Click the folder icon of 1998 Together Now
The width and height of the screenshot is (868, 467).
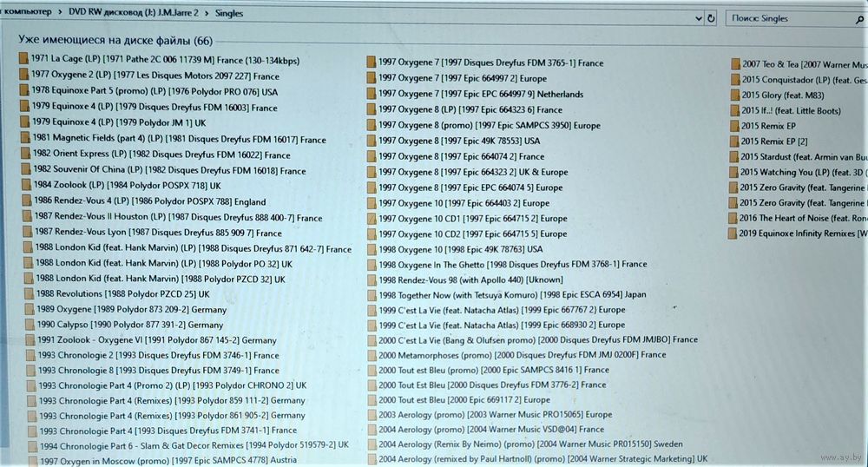372,295
